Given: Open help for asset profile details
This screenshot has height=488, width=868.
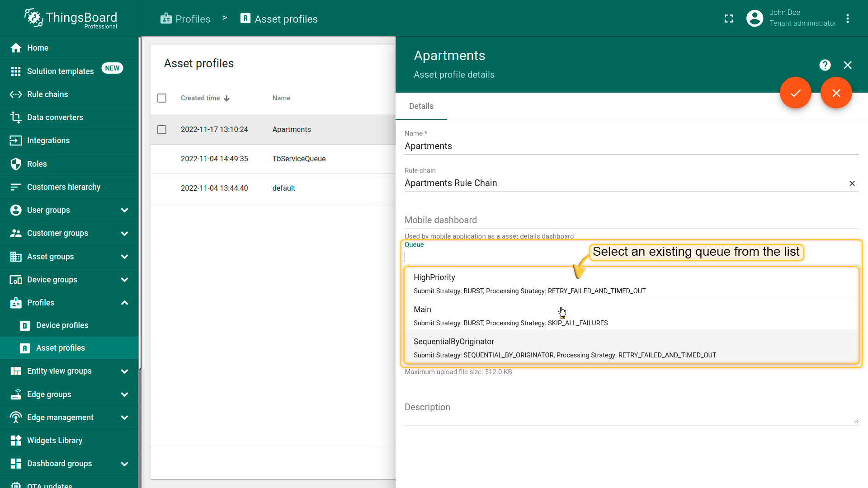Looking at the screenshot, I should [825, 65].
